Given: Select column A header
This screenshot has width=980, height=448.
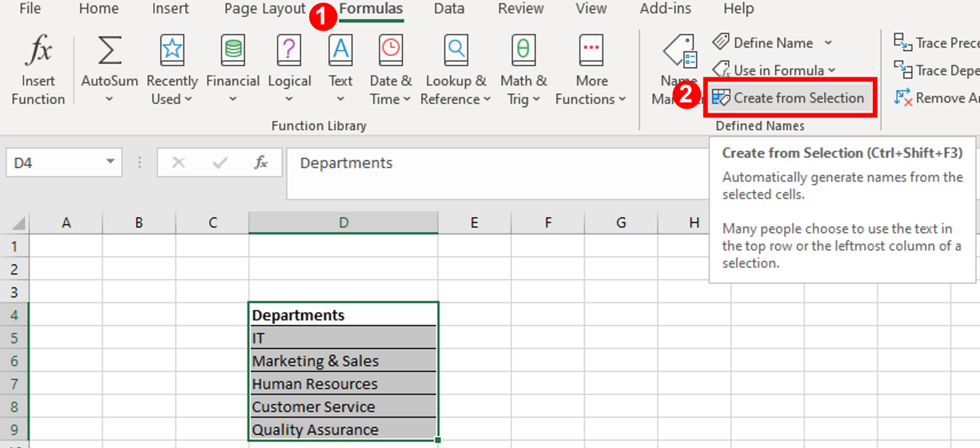Looking at the screenshot, I should point(66,223).
